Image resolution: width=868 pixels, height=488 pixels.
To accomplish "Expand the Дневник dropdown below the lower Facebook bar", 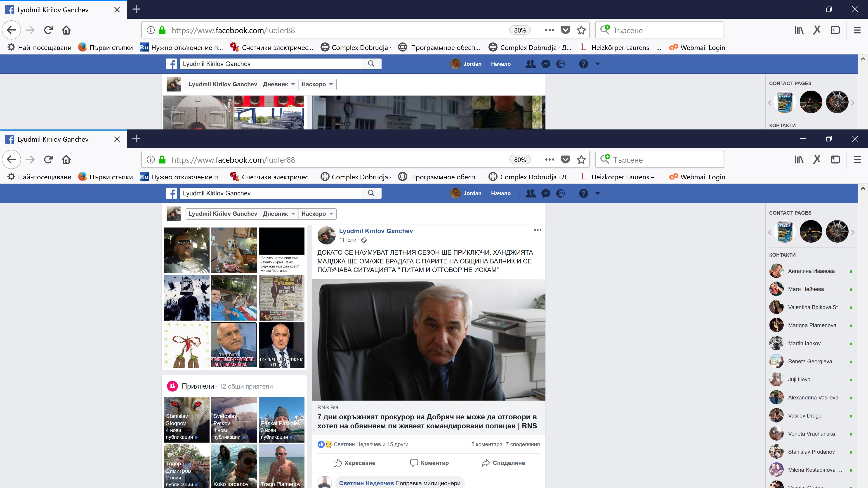I will [x=279, y=214].
